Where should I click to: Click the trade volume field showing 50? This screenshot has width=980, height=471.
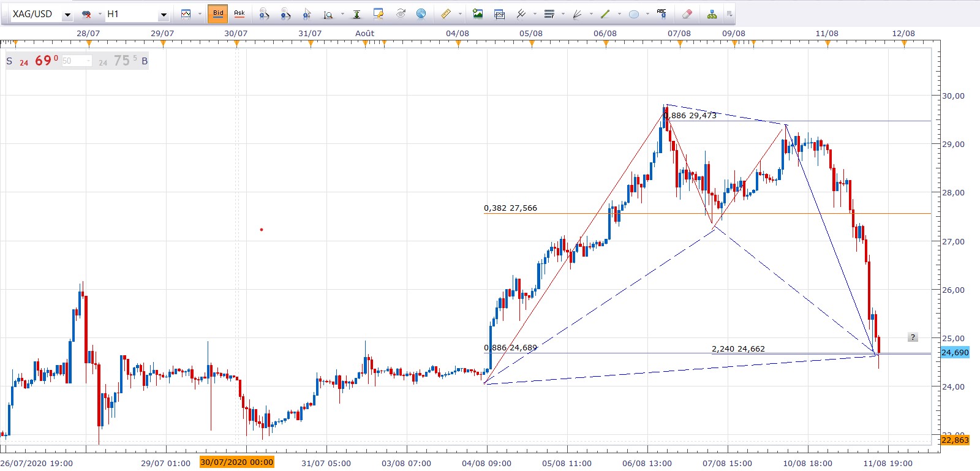pyautogui.click(x=77, y=61)
